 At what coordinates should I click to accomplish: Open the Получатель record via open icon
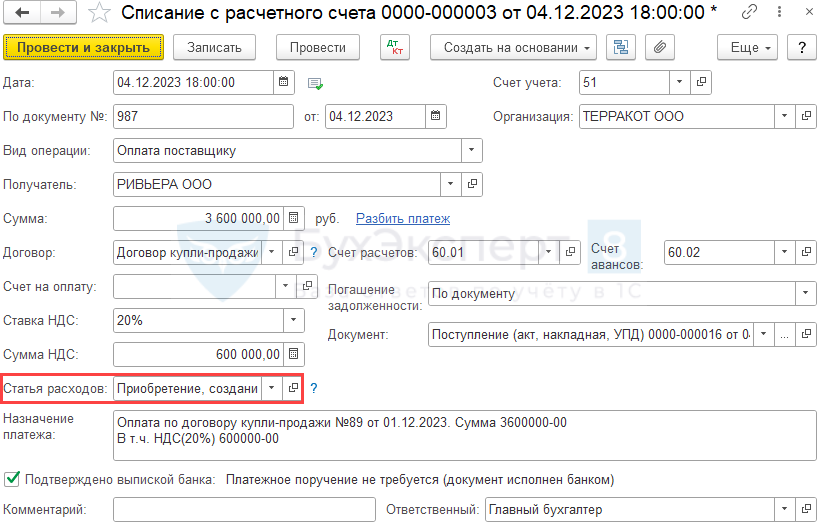click(x=471, y=184)
